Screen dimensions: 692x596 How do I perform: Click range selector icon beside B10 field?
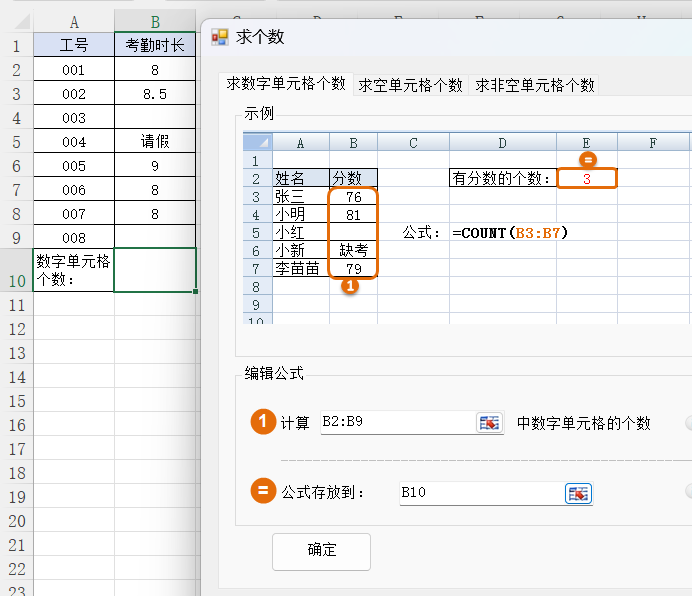[579, 493]
